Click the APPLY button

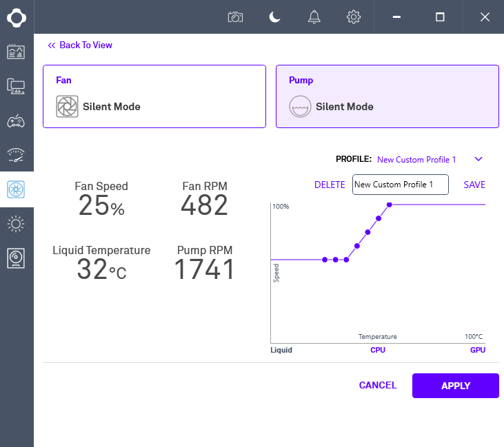[x=455, y=386]
